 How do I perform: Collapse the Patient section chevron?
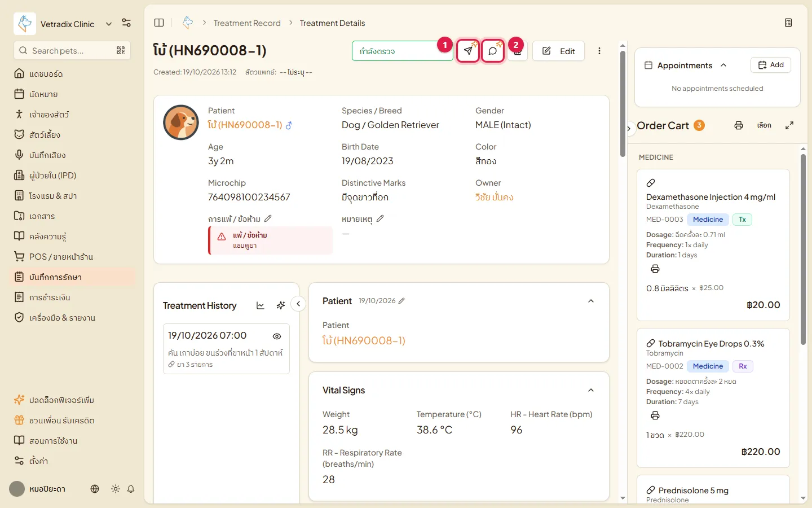(x=591, y=301)
